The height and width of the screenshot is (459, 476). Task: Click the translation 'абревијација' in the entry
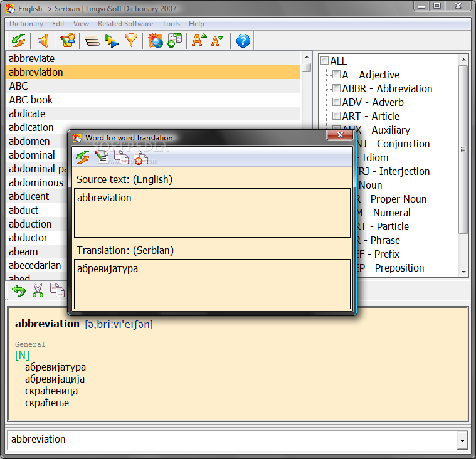point(55,379)
